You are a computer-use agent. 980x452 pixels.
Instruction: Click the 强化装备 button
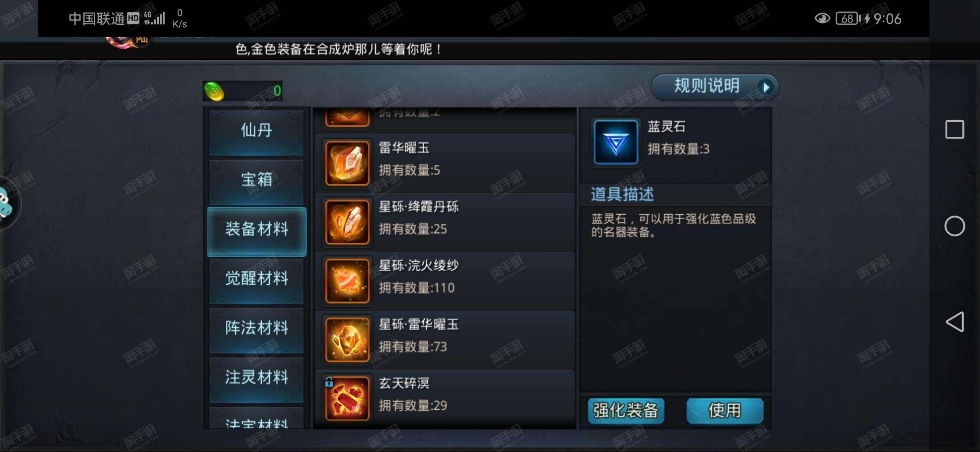[x=626, y=411]
